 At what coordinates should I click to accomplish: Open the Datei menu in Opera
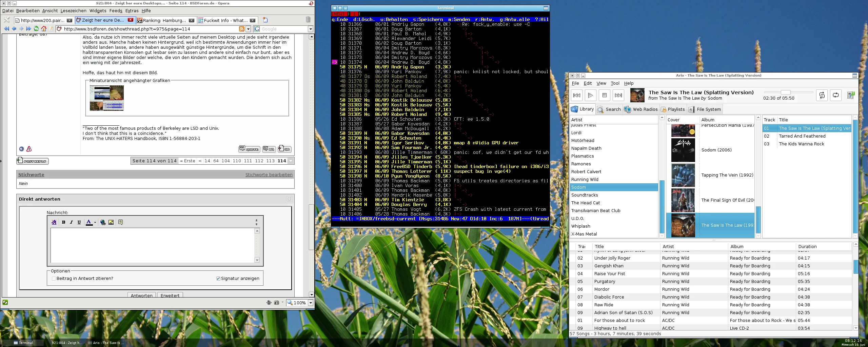coord(8,11)
